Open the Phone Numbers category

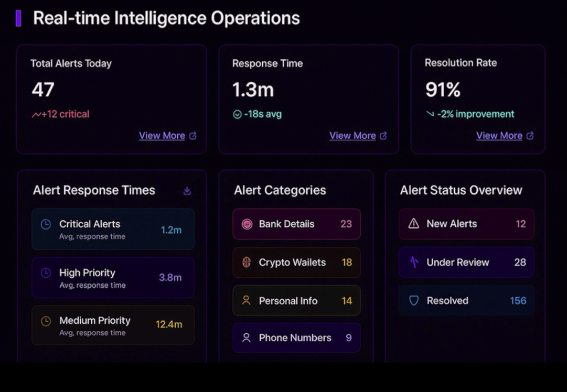pos(296,338)
